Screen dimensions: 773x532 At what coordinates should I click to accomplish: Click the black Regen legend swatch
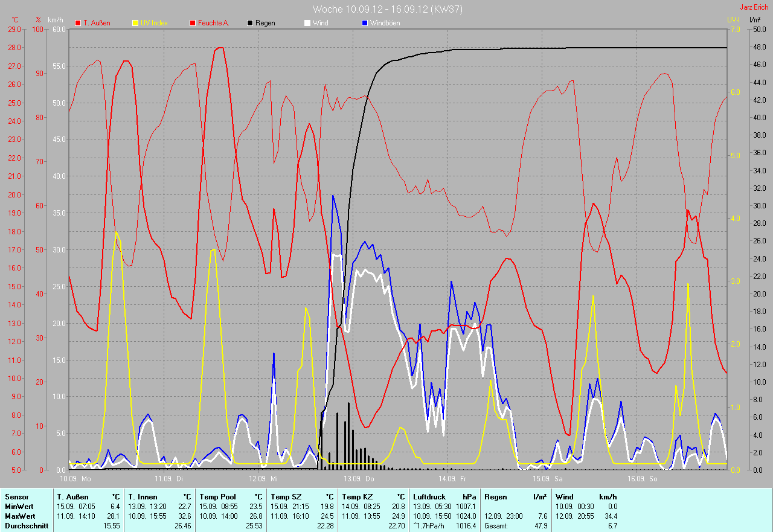click(250, 23)
